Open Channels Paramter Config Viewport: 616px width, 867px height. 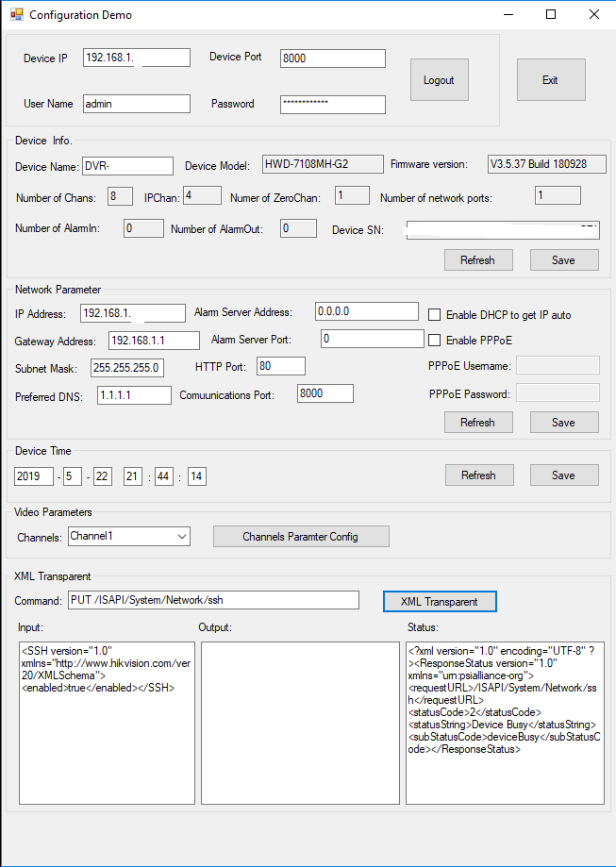(301, 537)
